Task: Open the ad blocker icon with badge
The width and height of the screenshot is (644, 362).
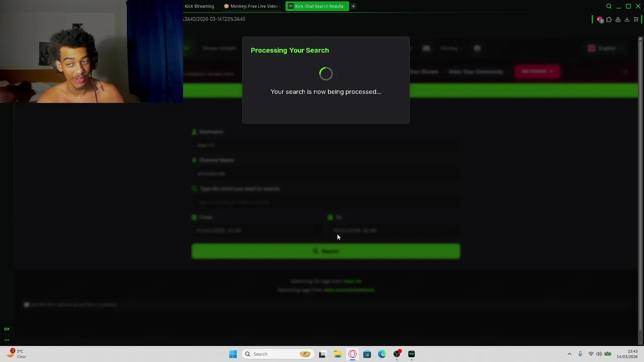Action: click(x=600, y=20)
